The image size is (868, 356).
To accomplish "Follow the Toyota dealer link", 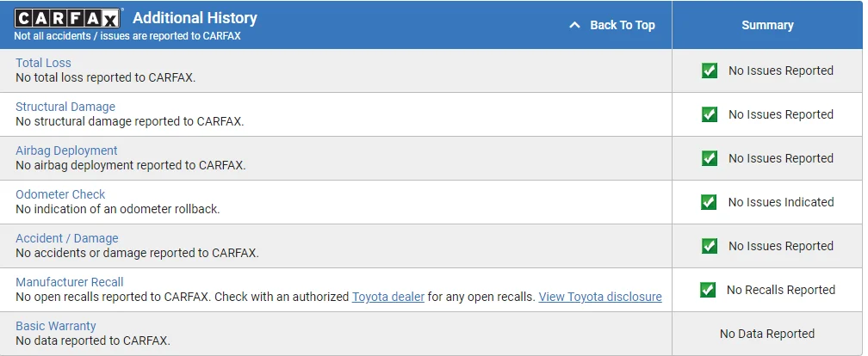I will [x=387, y=297].
